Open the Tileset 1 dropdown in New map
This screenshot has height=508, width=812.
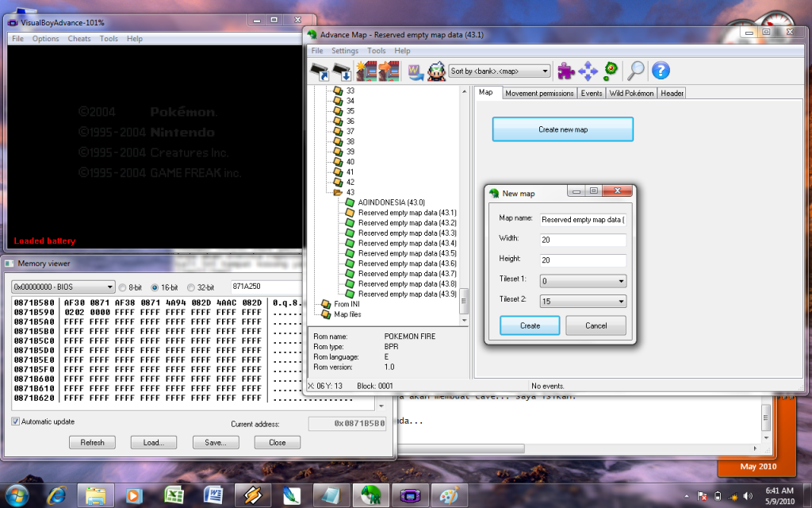point(583,281)
